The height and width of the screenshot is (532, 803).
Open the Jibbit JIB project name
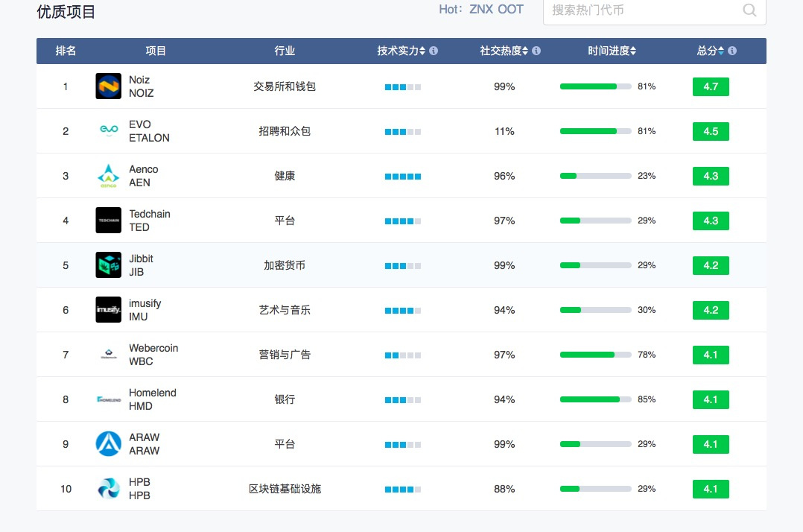coord(141,265)
